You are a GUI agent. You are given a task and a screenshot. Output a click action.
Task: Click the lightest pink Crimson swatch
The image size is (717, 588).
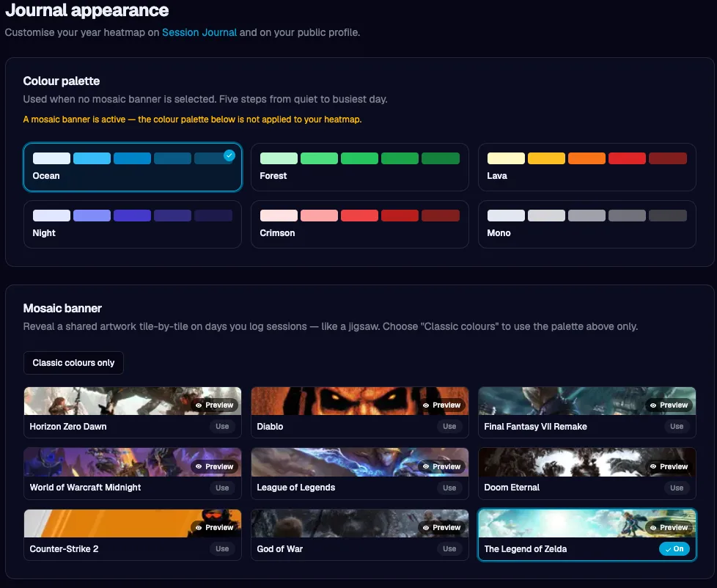pyautogui.click(x=279, y=216)
